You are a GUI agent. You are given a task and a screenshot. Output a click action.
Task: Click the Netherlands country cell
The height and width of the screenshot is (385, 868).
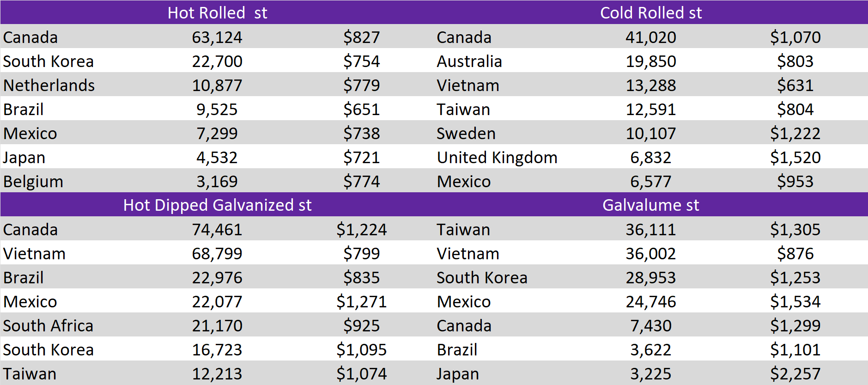tap(49, 86)
